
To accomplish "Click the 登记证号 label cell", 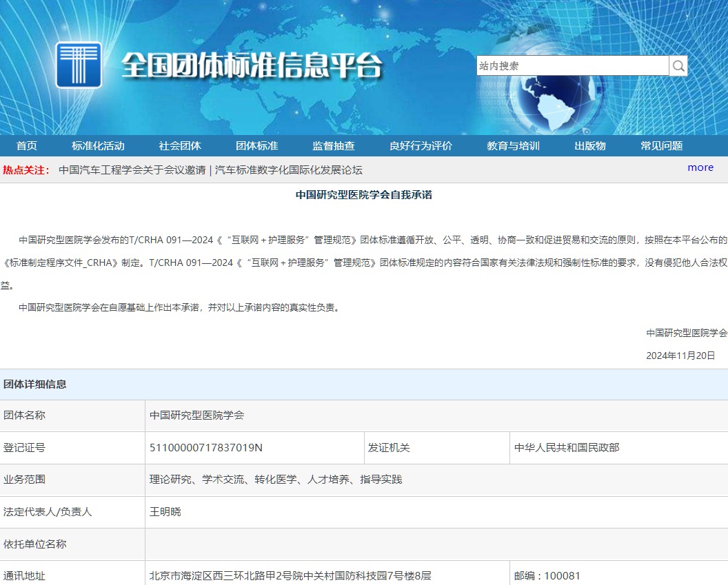I will click(72, 448).
